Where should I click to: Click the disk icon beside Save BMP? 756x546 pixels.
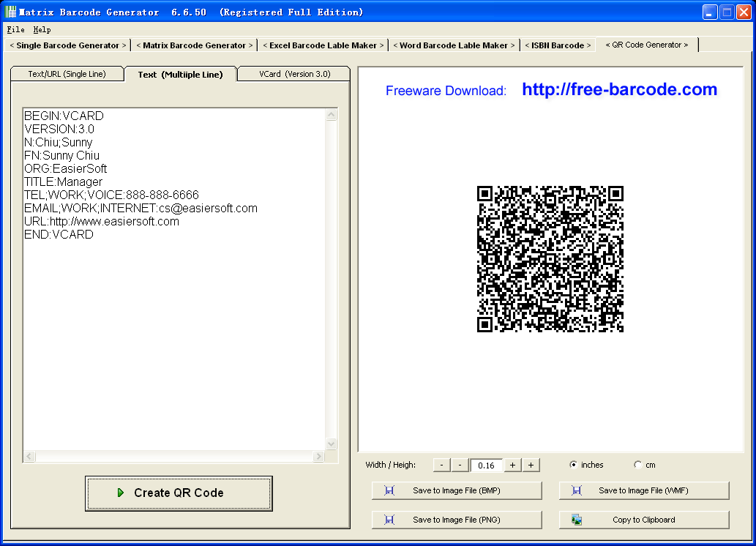[x=389, y=490]
